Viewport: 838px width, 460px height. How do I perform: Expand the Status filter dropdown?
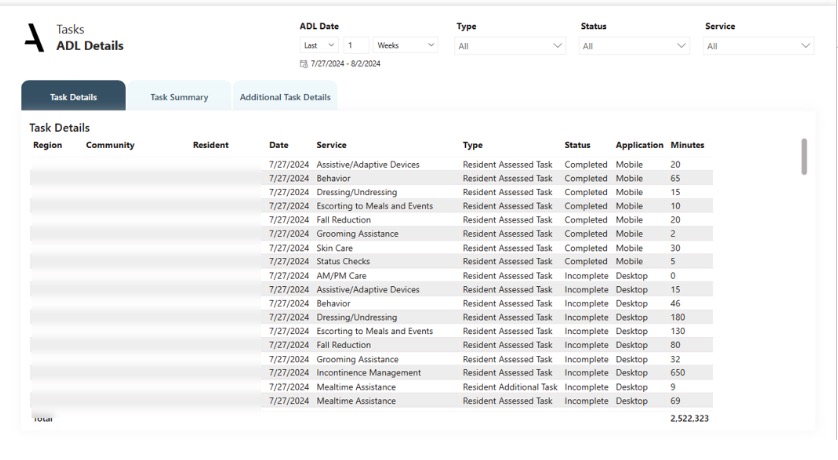(634, 46)
